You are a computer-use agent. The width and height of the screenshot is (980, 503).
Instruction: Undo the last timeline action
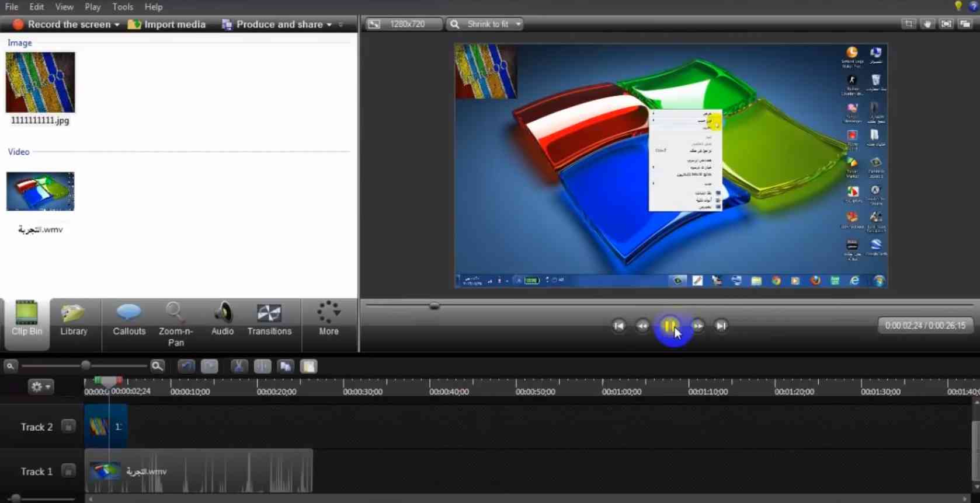pyautogui.click(x=186, y=366)
